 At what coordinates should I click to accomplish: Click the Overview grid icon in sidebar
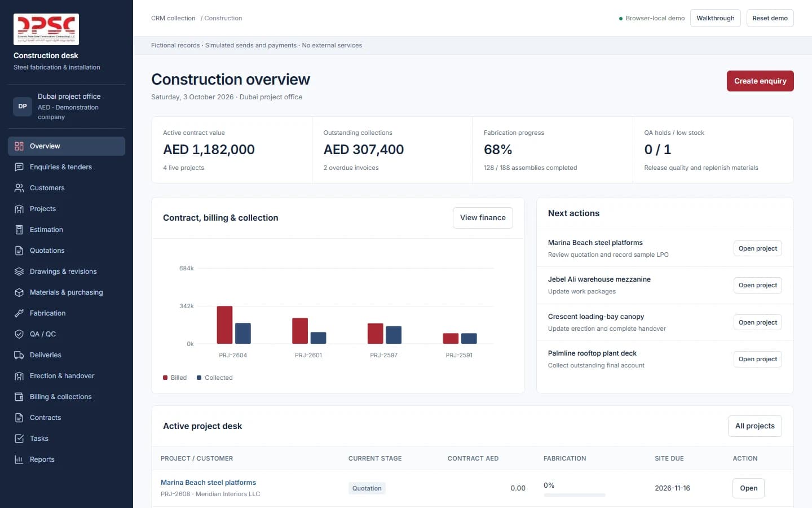(19, 146)
